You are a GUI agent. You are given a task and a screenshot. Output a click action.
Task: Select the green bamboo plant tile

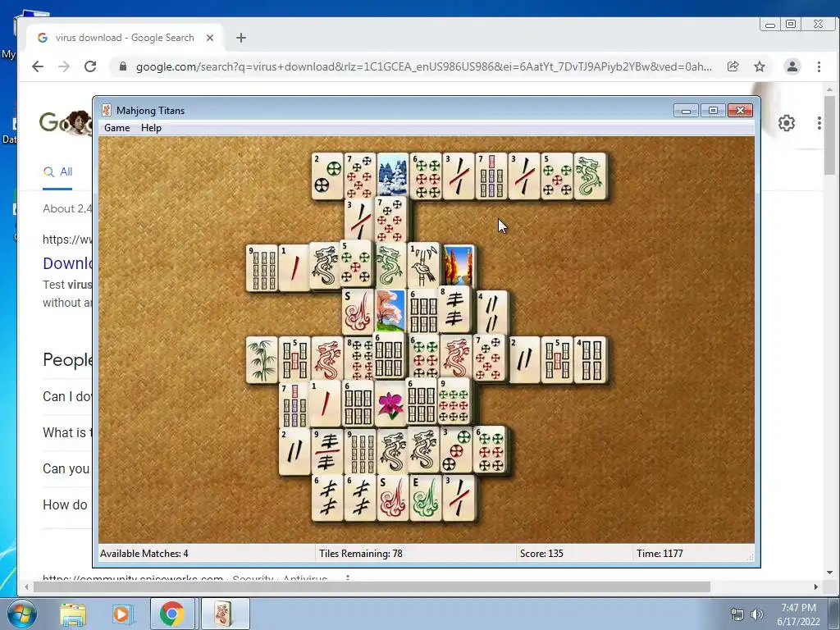(x=262, y=360)
